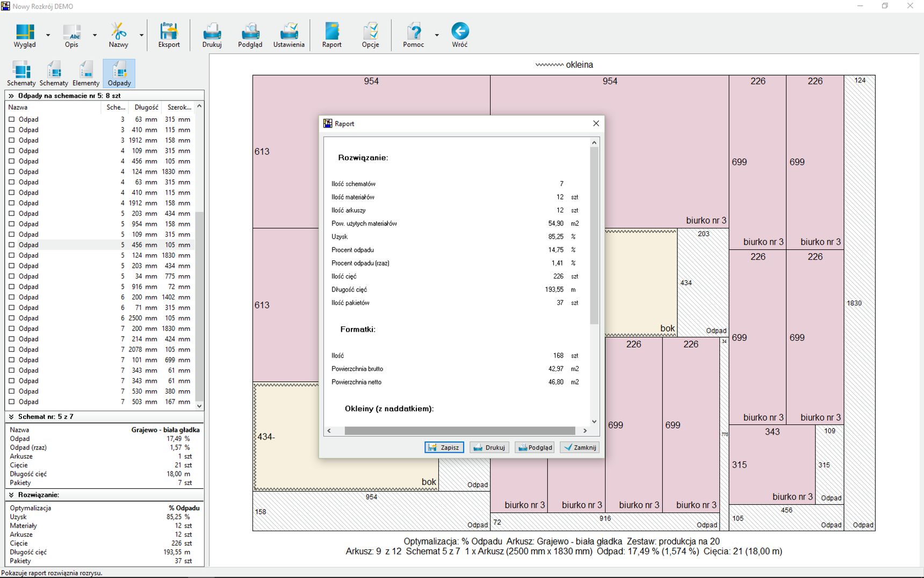Check Odpad 916 mm x 72 mm
This screenshot has width=924, height=578.
point(12,287)
